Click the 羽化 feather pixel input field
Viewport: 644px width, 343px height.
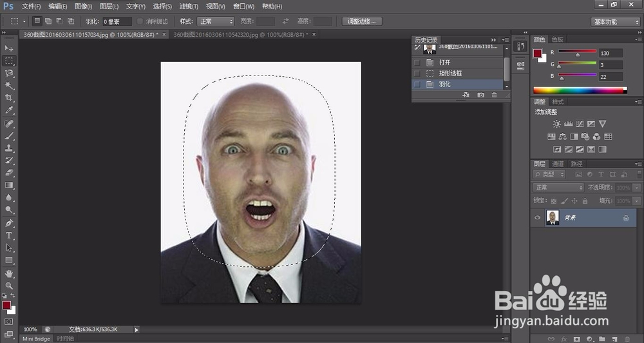[117, 21]
